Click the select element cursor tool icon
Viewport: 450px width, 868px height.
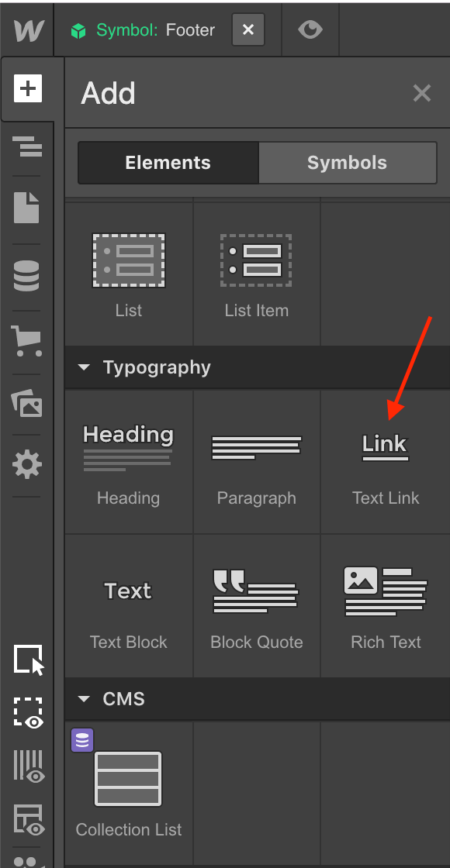coord(28,660)
